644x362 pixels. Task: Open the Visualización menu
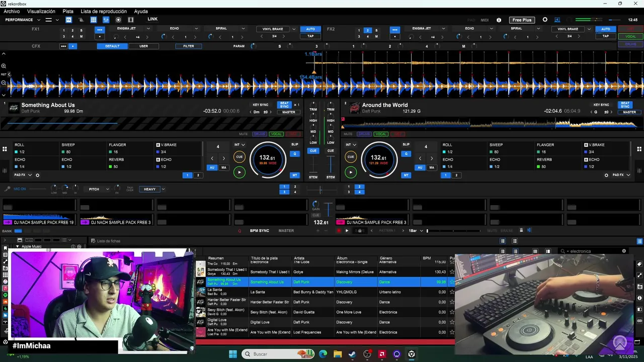point(41,11)
